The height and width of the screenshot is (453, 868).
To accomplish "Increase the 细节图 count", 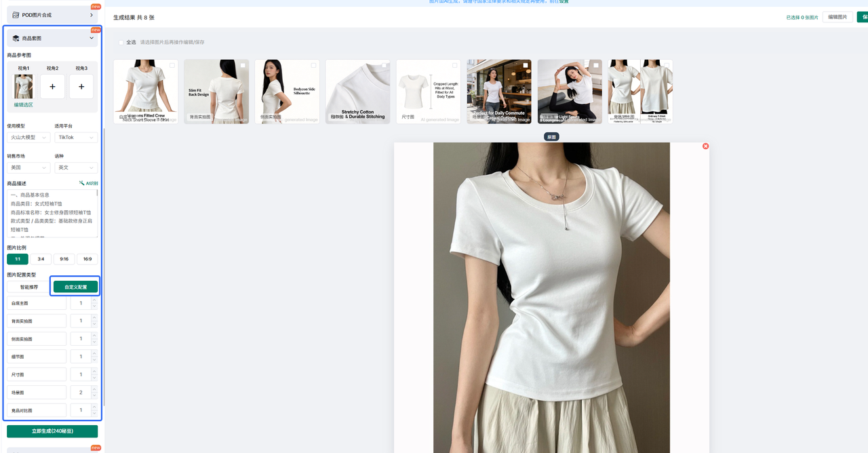I will [94, 353].
